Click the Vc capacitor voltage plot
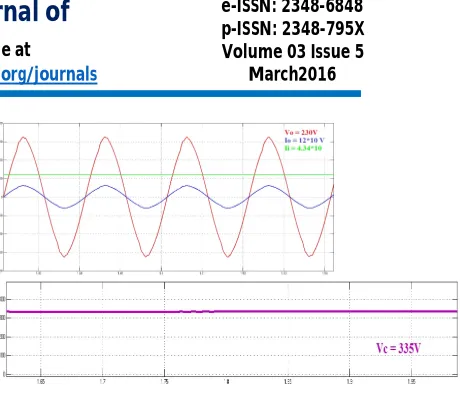 coord(230,333)
